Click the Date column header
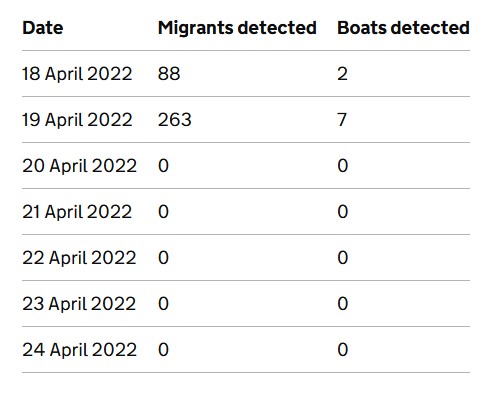 [x=43, y=28]
